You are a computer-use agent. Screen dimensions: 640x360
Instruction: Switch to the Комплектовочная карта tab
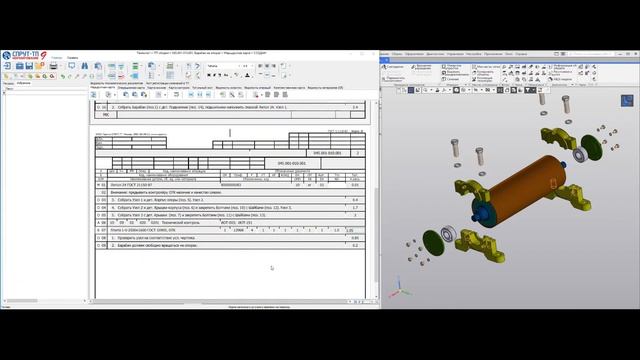[x=289, y=88]
